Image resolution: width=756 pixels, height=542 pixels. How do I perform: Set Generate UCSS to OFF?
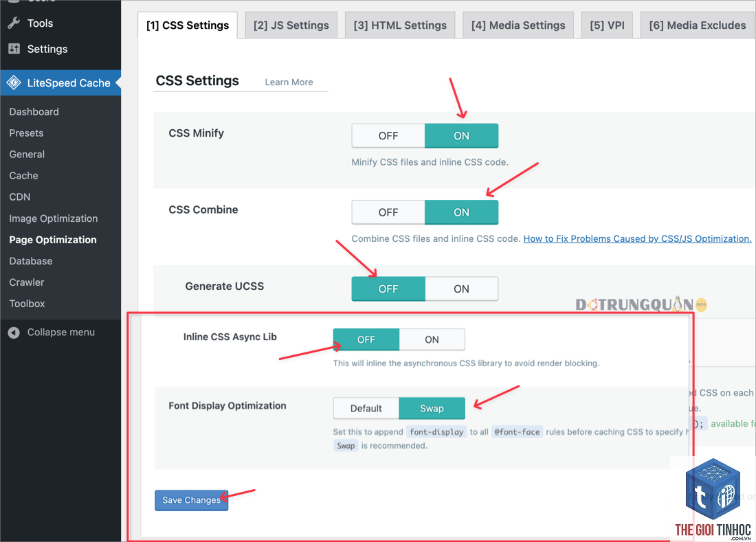coord(388,289)
